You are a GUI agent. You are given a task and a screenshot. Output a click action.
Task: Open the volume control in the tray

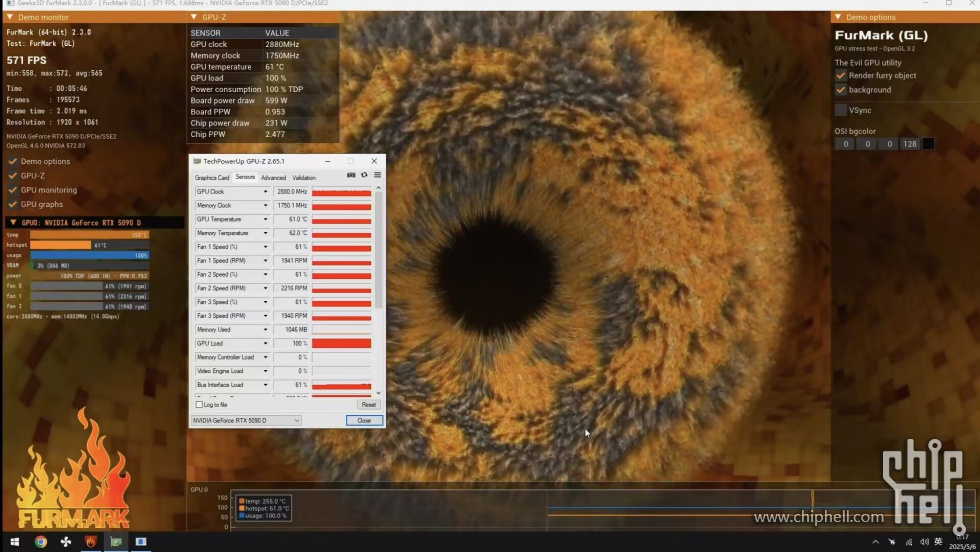[x=924, y=542]
